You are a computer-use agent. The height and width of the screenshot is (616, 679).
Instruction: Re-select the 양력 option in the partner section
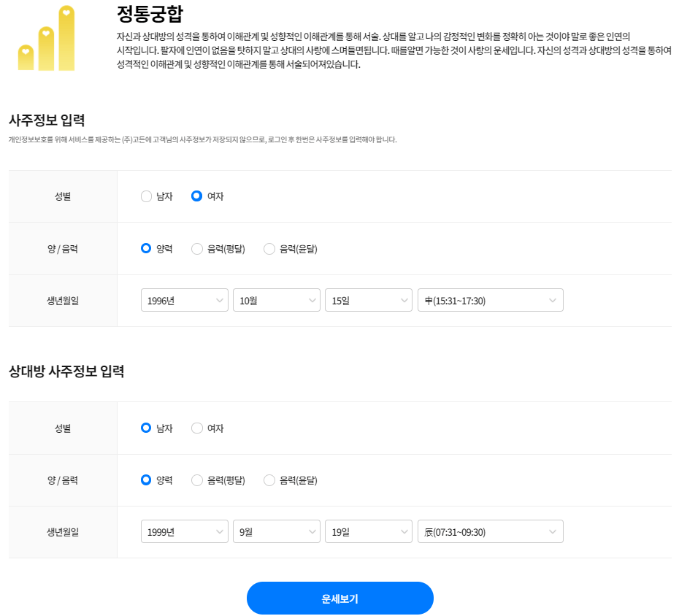coord(146,480)
